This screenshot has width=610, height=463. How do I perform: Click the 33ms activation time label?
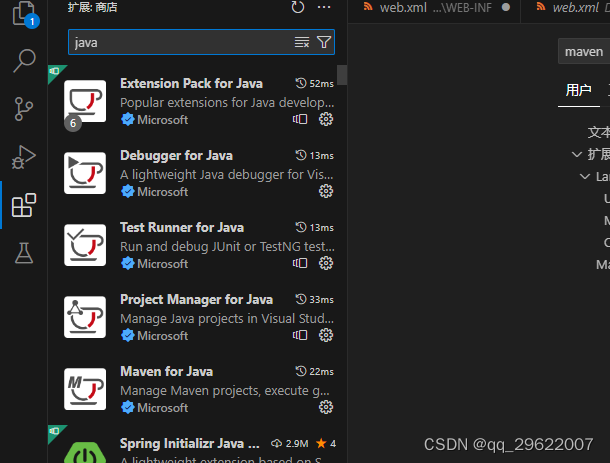(322, 300)
